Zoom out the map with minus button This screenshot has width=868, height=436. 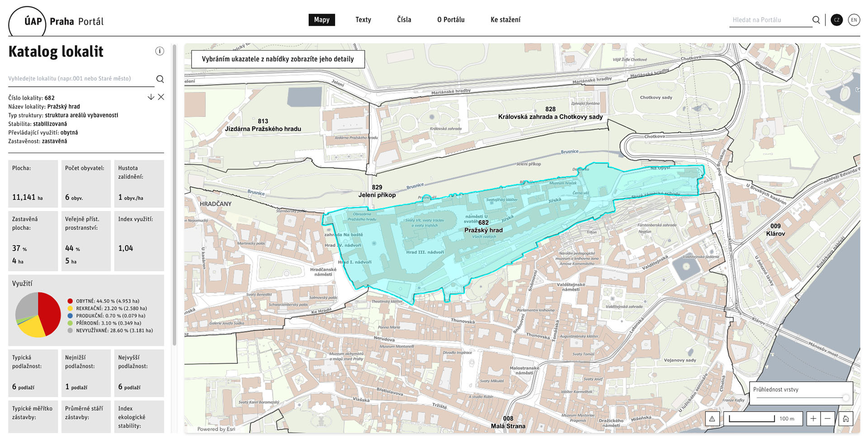[827, 419]
